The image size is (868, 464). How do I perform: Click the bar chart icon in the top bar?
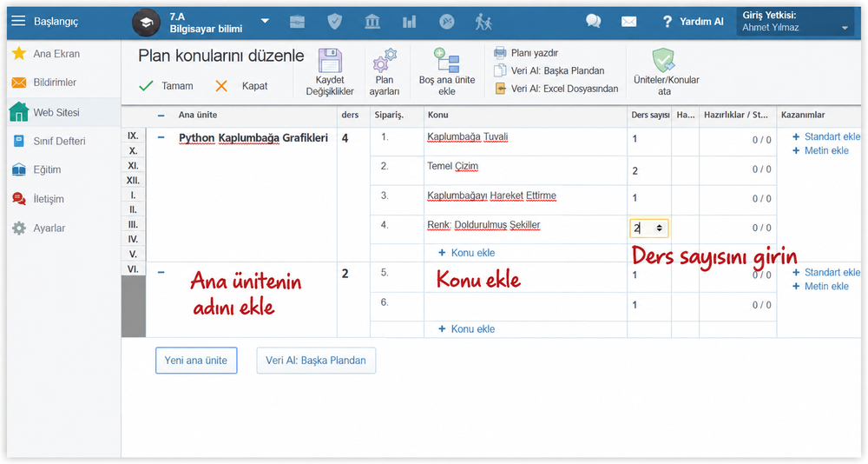click(409, 22)
